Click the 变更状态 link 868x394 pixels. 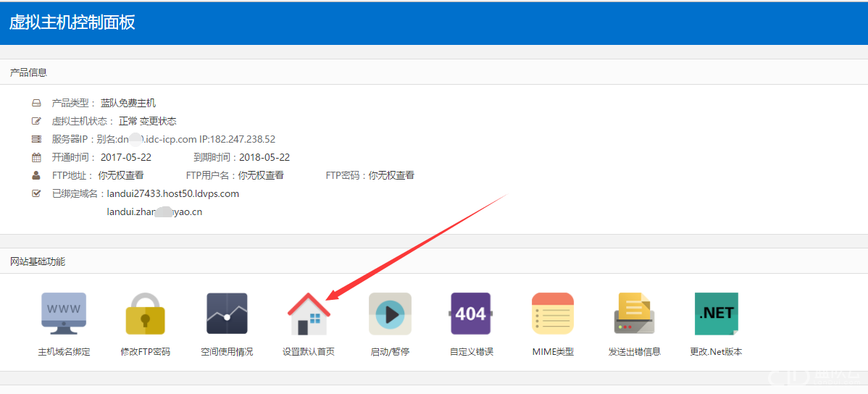[158, 121]
